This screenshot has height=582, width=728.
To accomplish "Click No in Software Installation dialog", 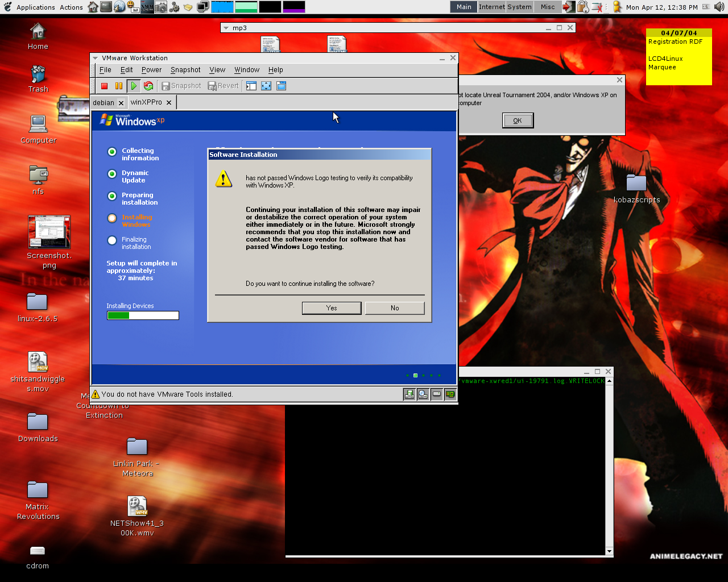I will click(x=395, y=308).
